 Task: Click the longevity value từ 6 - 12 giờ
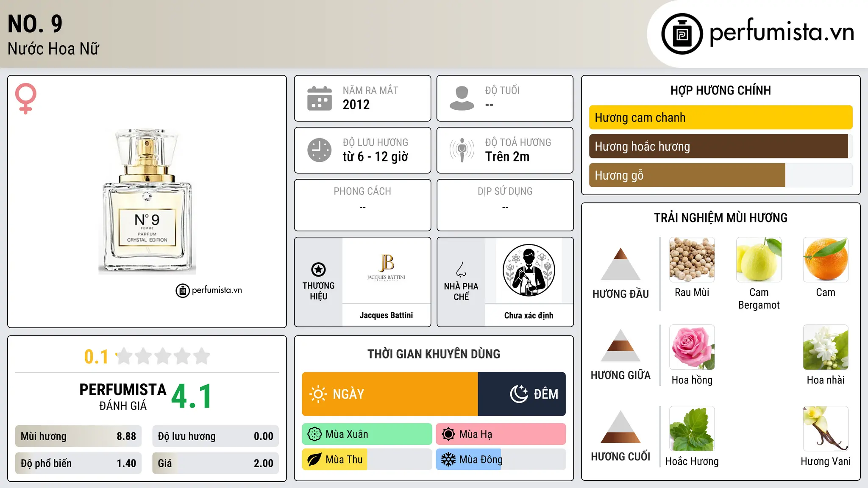375,157
